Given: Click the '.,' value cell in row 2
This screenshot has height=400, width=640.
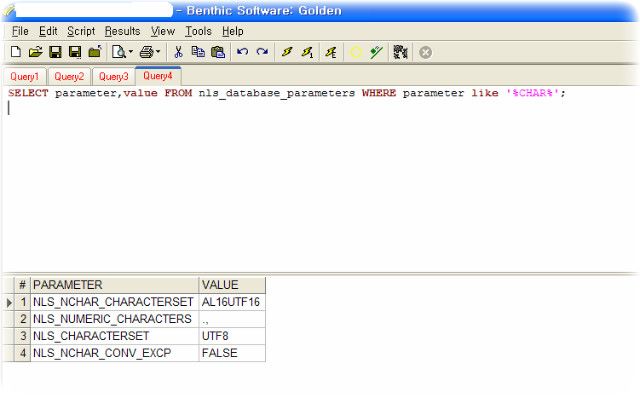Looking at the screenshot, I should click(x=232, y=319).
